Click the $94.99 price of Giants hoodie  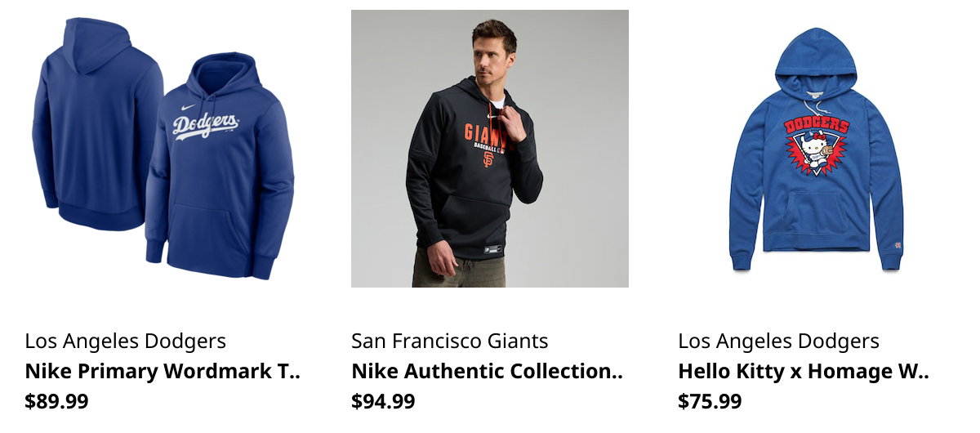coord(383,401)
